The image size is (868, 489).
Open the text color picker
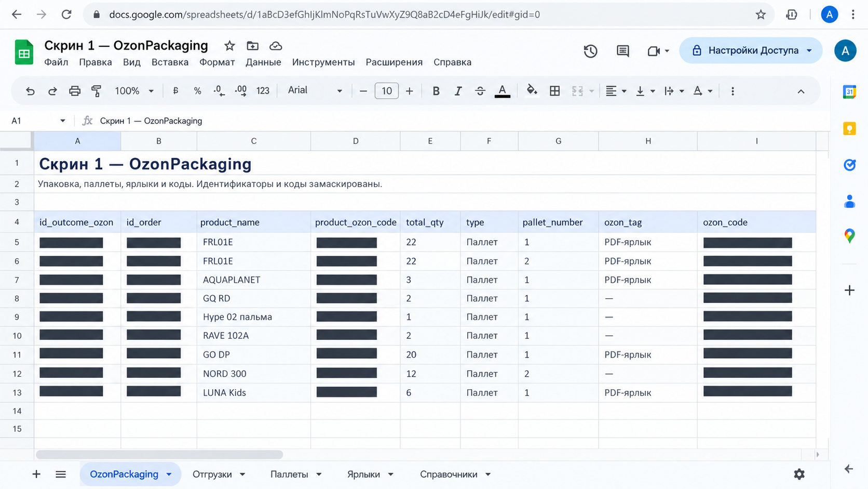point(502,91)
